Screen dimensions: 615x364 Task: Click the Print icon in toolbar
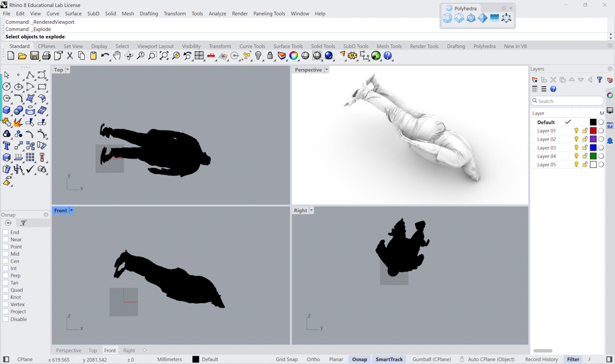tap(46, 56)
